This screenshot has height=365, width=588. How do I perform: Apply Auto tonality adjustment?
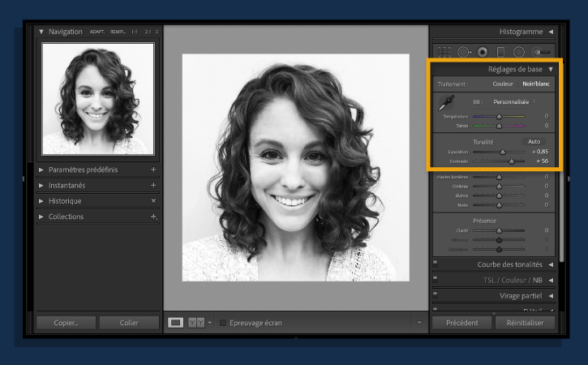click(x=534, y=142)
